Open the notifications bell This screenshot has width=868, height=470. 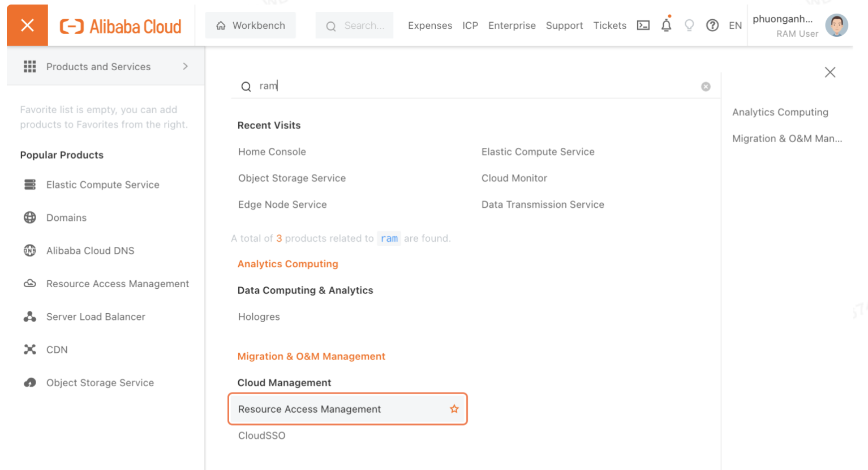666,25
